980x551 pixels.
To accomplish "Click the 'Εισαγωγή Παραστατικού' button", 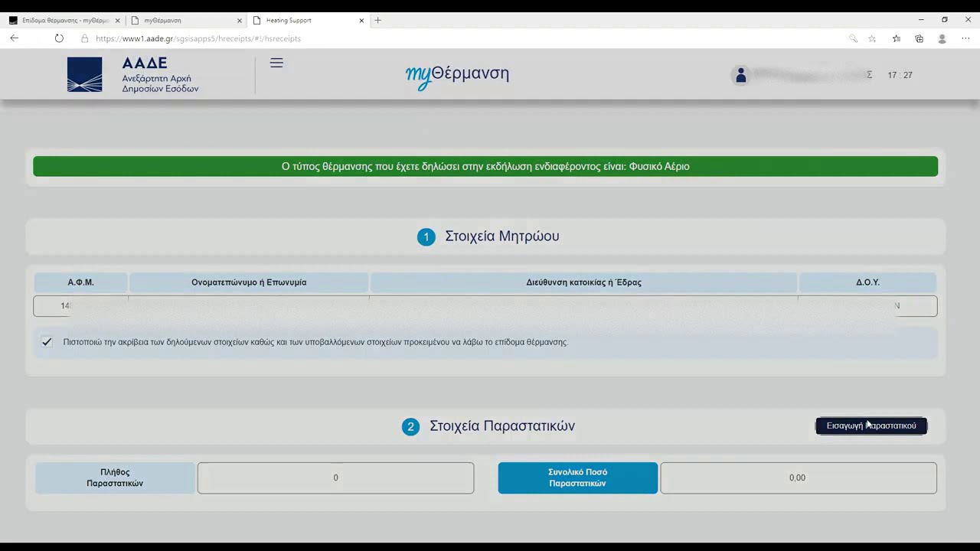I will (871, 425).
